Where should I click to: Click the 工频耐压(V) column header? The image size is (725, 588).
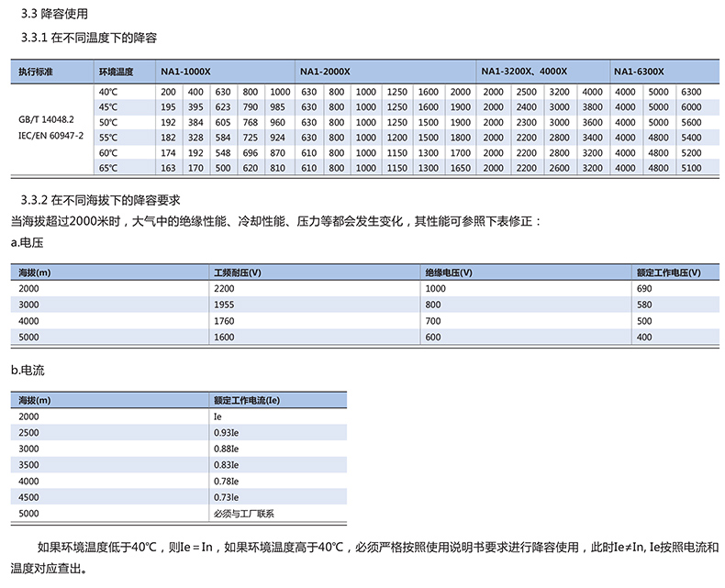point(236,273)
